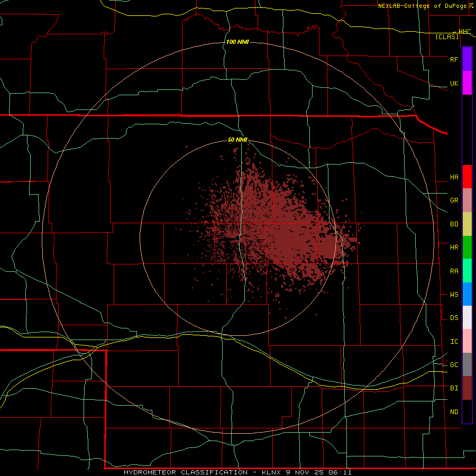Click the BI legend label
This screenshot has width=476, height=476.
[x=454, y=388]
